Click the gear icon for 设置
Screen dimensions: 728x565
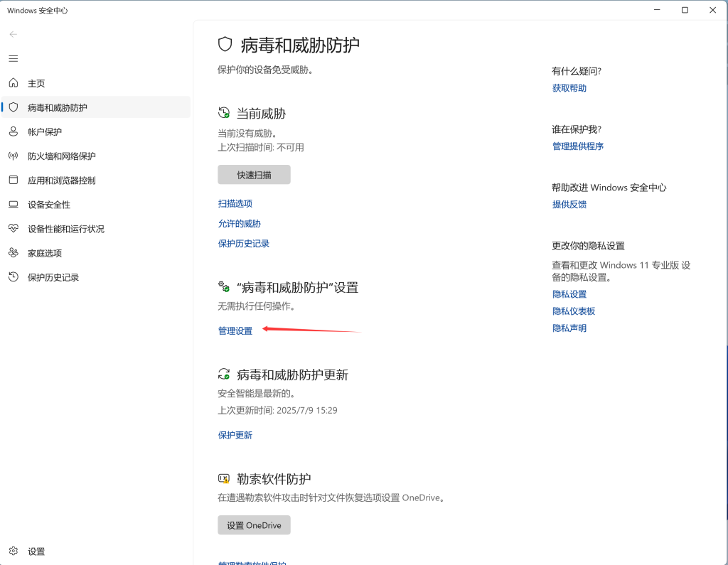click(x=14, y=551)
